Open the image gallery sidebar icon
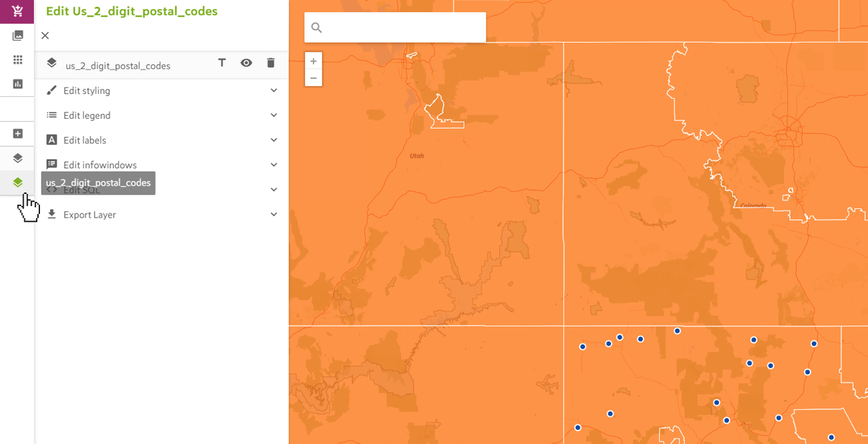This screenshot has width=868, height=444. pyautogui.click(x=18, y=36)
